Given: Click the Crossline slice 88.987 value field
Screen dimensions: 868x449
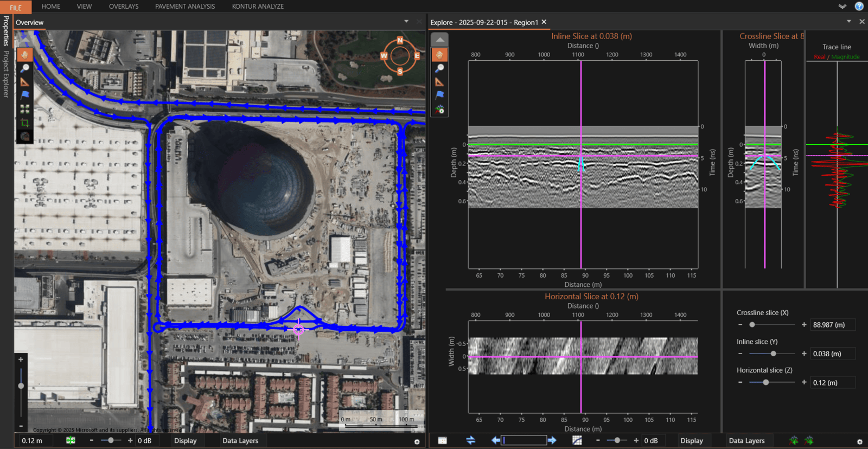Looking at the screenshot, I should pyautogui.click(x=832, y=325).
